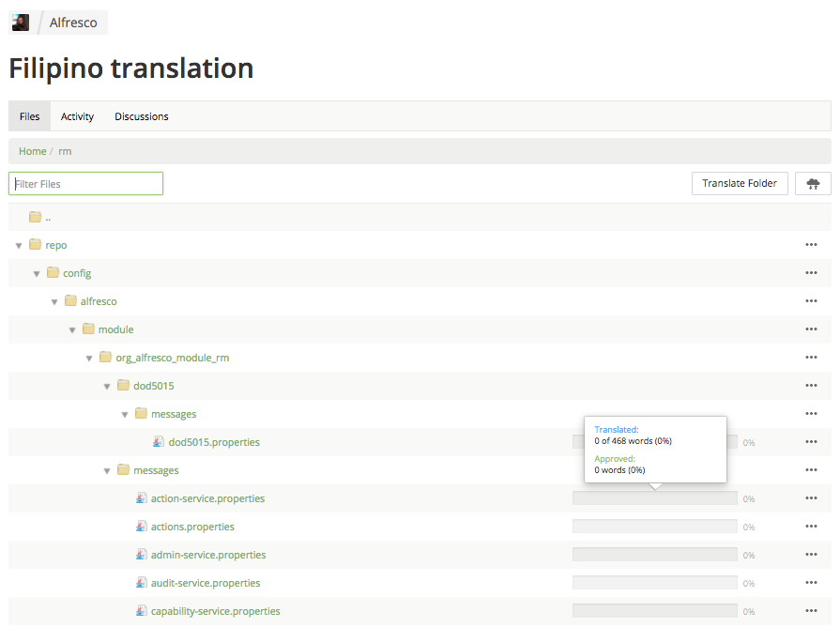This screenshot has height=627, width=840.
Task: Switch to the Activity tab
Action: (77, 115)
